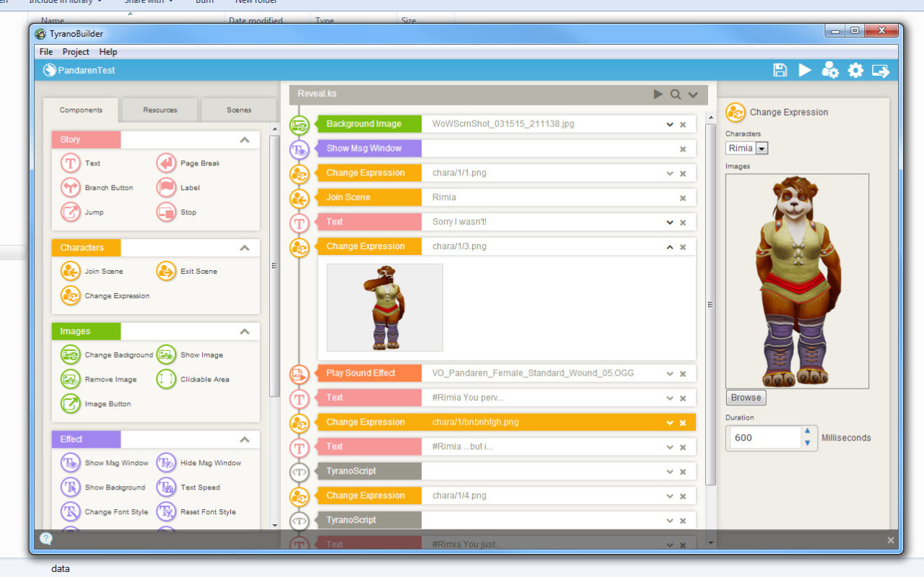Select Image Button component

[x=96, y=404]
